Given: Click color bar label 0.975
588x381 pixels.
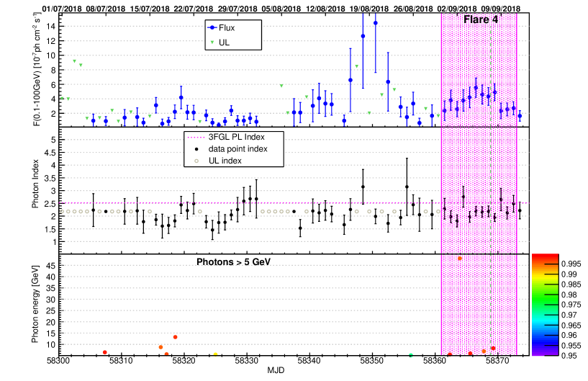Looking at the screenshot, I should [571, 305].
